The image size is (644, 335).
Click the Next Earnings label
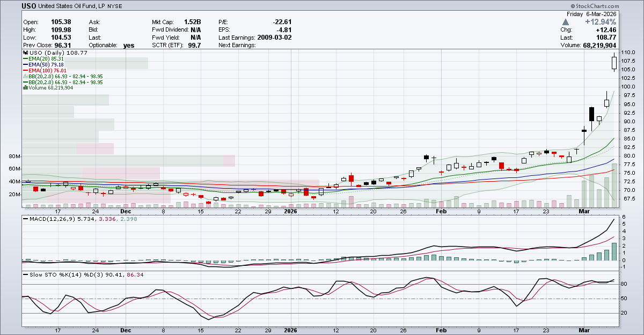pyautogui.click(x=237, y=46)
